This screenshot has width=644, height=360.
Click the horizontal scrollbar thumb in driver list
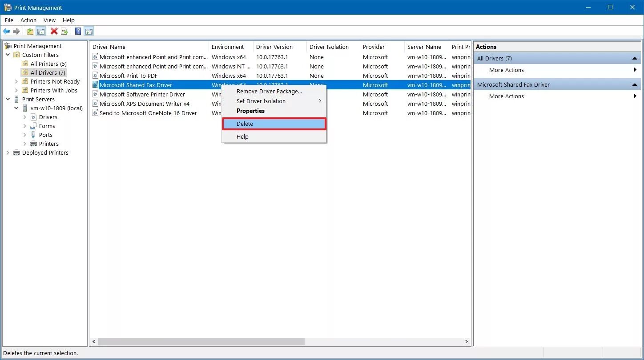[201, 342]
